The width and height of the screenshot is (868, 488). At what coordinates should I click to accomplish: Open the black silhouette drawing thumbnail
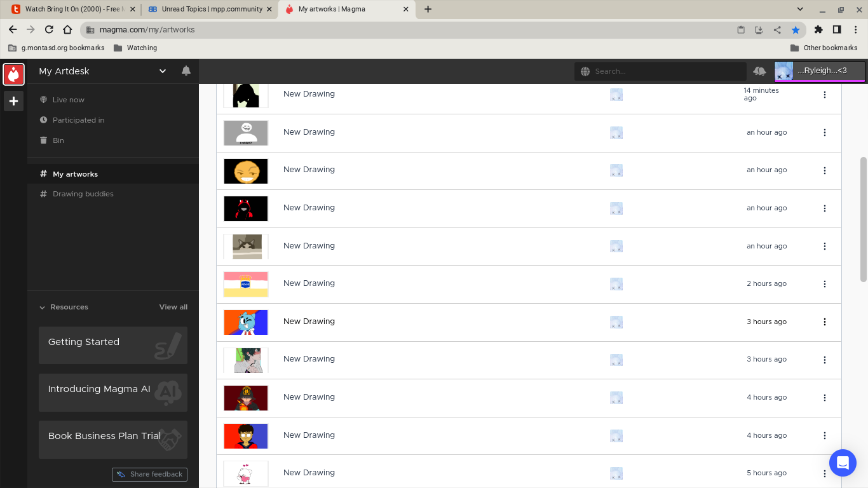pyautogui.click(x=246, y=95)
